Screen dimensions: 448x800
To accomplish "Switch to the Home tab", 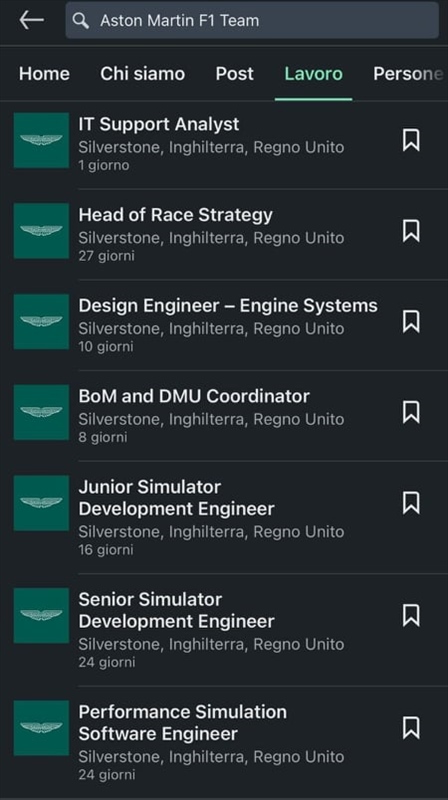I will click(x=44, y=73).
